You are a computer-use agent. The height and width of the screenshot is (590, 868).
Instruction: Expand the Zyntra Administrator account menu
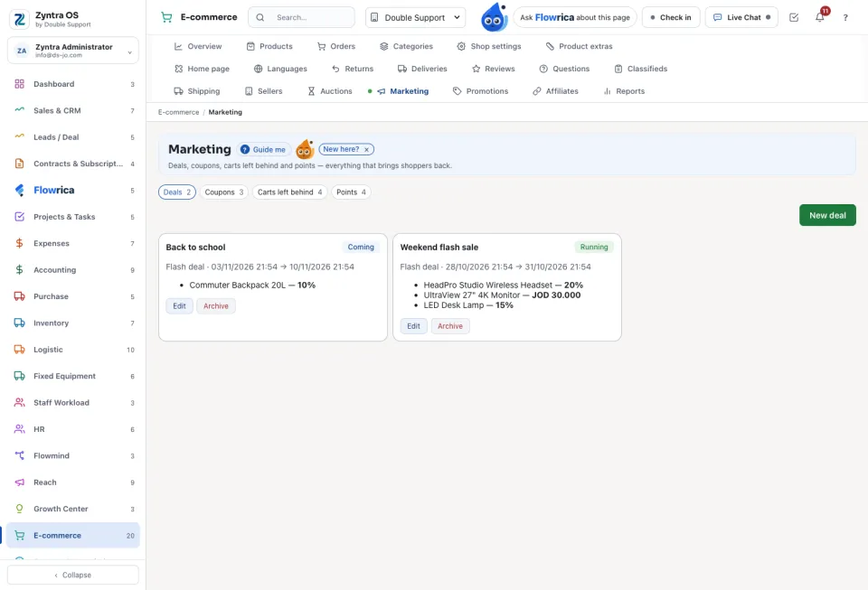click(73, 51)
